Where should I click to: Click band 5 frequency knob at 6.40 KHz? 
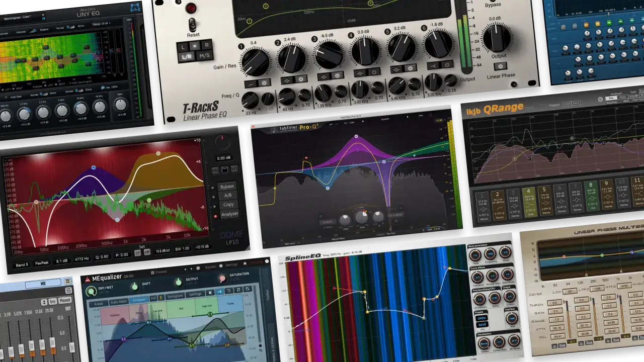(x=397, y=85)
